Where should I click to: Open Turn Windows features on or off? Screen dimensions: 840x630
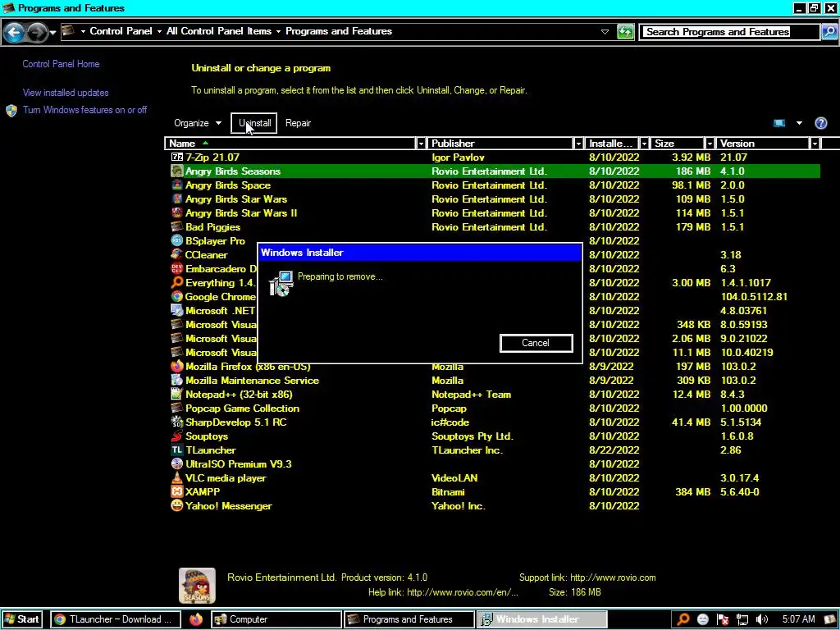pos(84,110)
